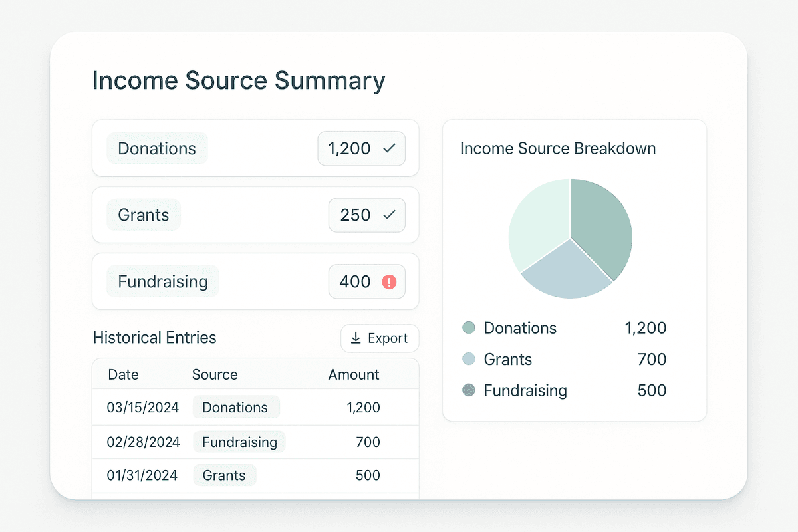The height and width of the screenshot is (532, 798).
Task: Click the Income Source Breakdown title
Action: [x=558, y=148]
